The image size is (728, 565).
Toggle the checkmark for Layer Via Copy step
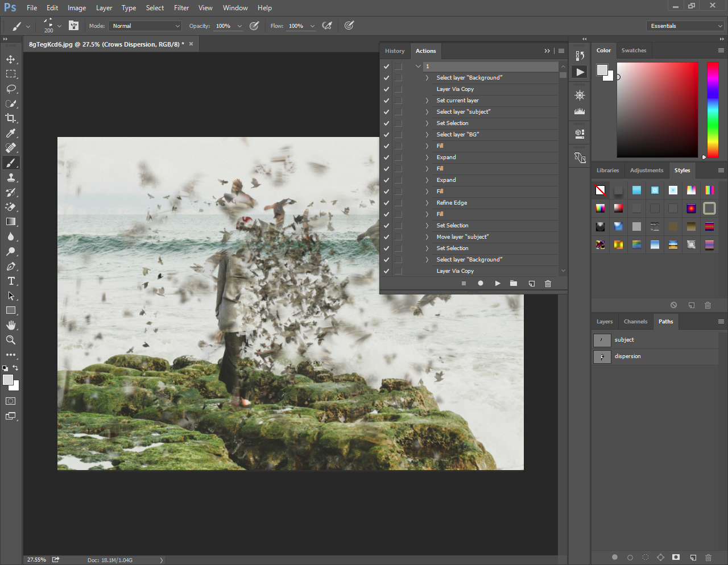click(x=387, y=89)
